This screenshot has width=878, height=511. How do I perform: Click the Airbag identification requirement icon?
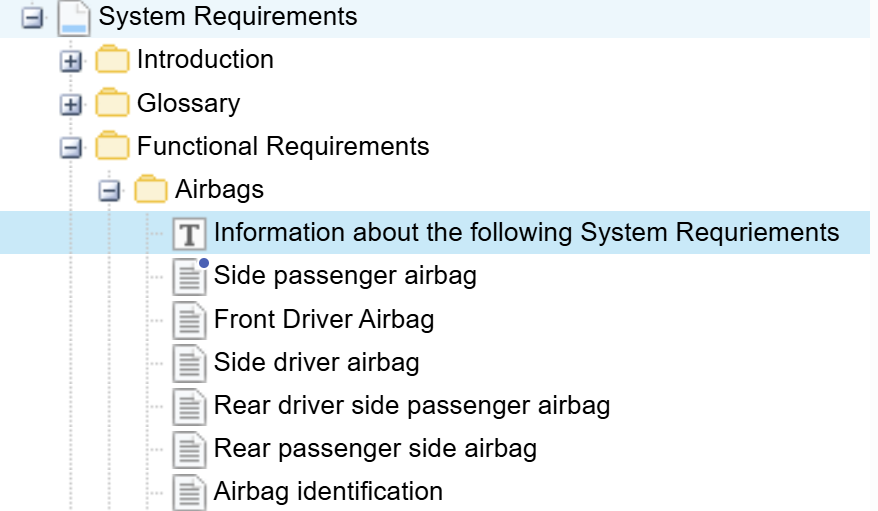(x=189, y=492)
